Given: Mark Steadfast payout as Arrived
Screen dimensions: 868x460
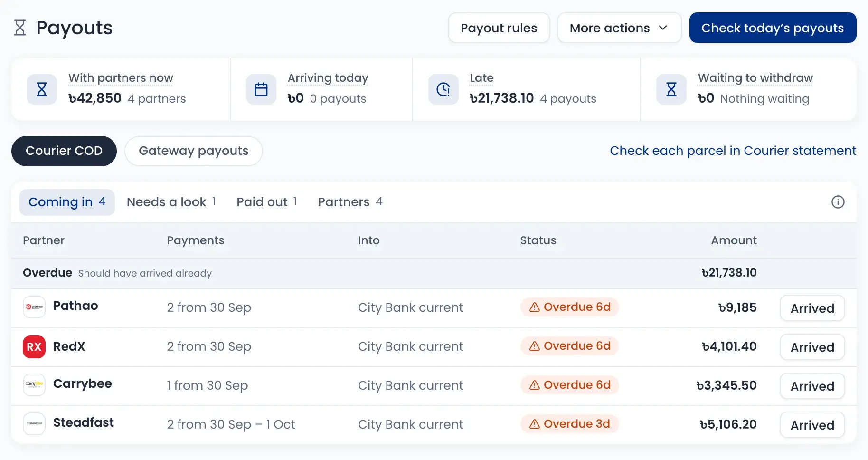Looking at the screenshot, I should pos(812,425).
